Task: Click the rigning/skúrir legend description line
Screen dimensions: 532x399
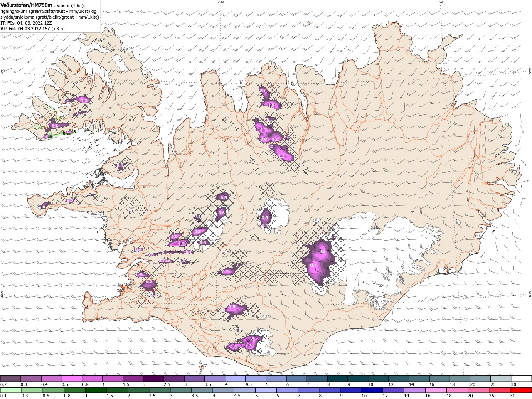Action: click(48, 11)
